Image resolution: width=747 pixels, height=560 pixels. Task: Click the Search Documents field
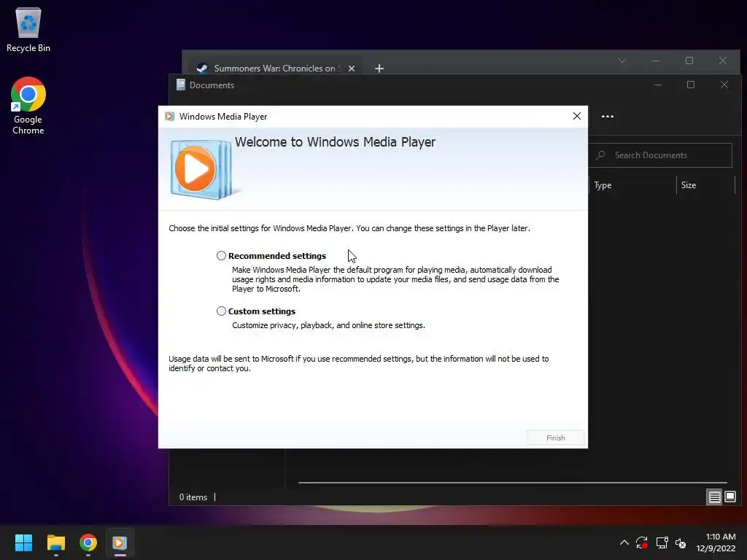tap(660, 155)
